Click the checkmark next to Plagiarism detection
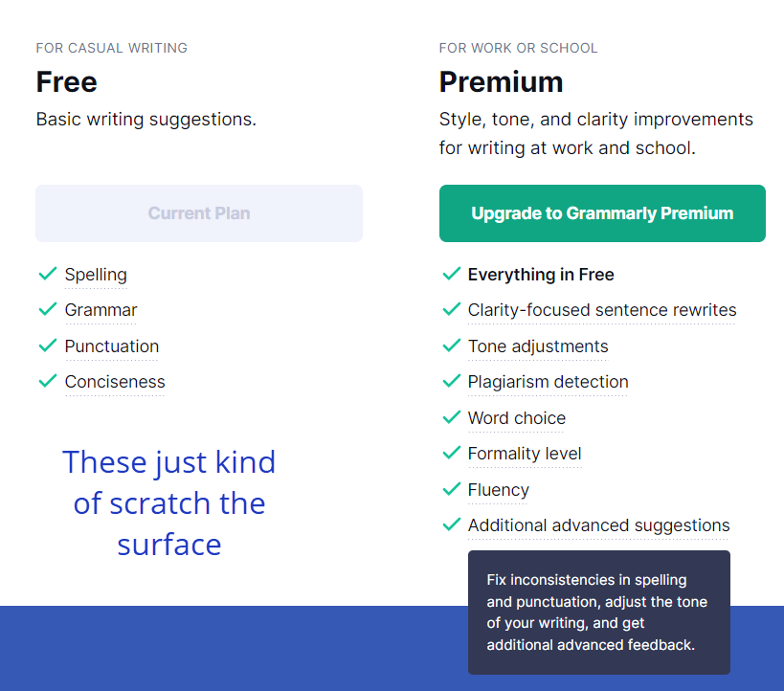 click(x=452, y=382)
